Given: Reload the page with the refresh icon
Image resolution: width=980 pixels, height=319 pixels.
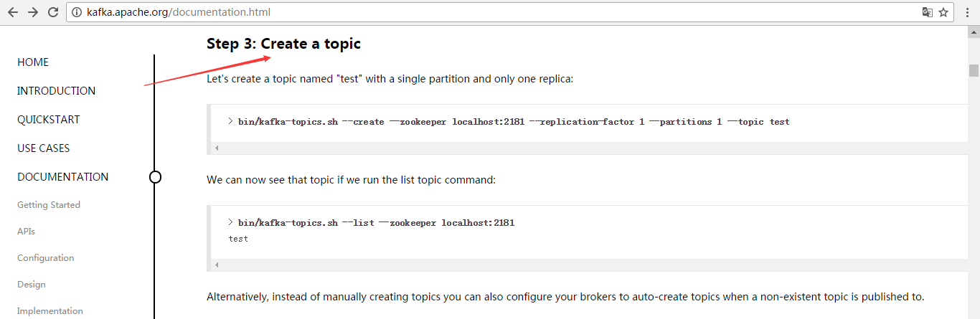Looking at the screenshot, I should pyautogui.click(x=53, y=12).
